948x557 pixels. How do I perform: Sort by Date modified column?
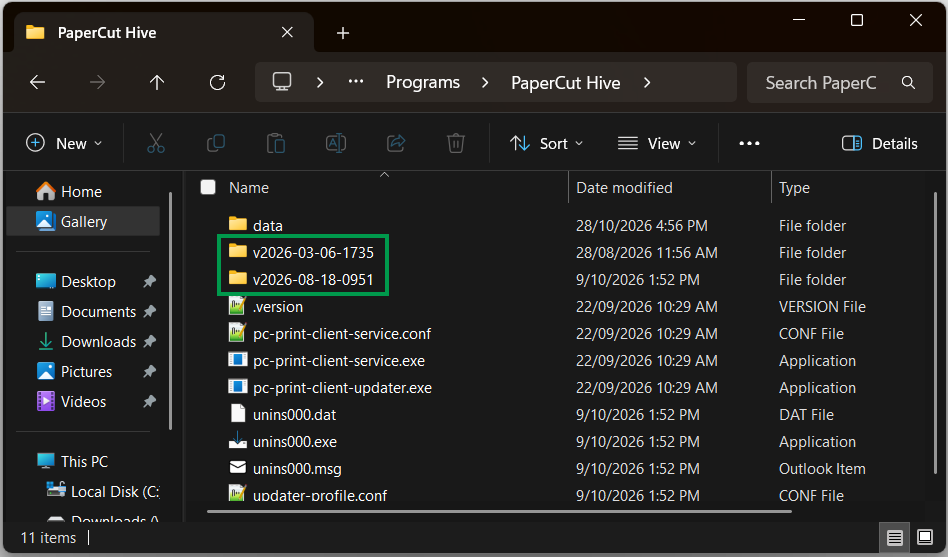coord(624,187)
